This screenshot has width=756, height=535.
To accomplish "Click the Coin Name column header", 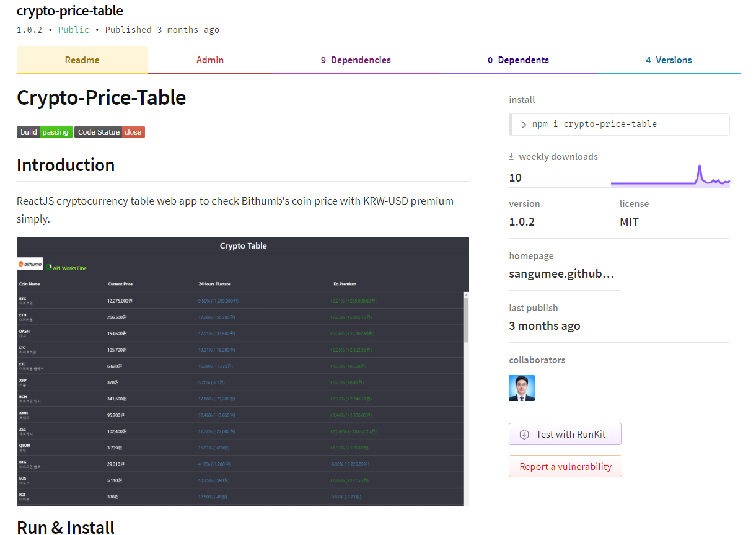I will tap(29, 284).
